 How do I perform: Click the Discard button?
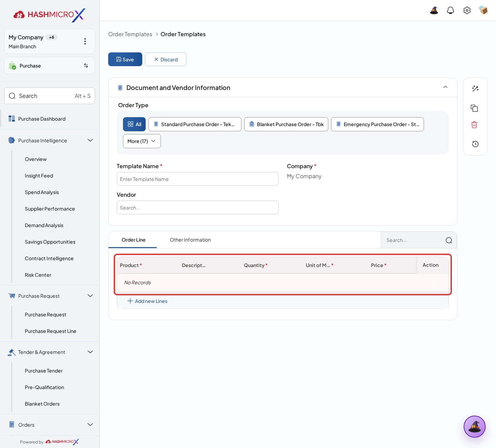click(166, 59)
